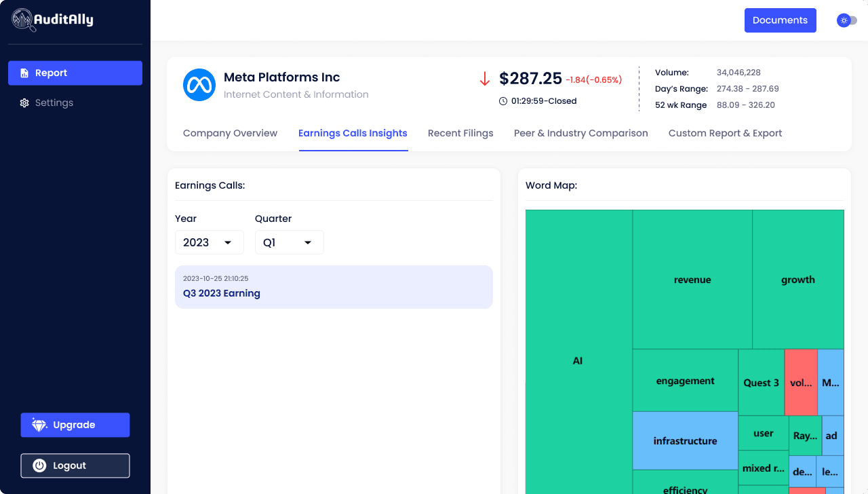Open Settings in the sidebar
This screenshot has width=868, height=494.
[x=75, y=103]
